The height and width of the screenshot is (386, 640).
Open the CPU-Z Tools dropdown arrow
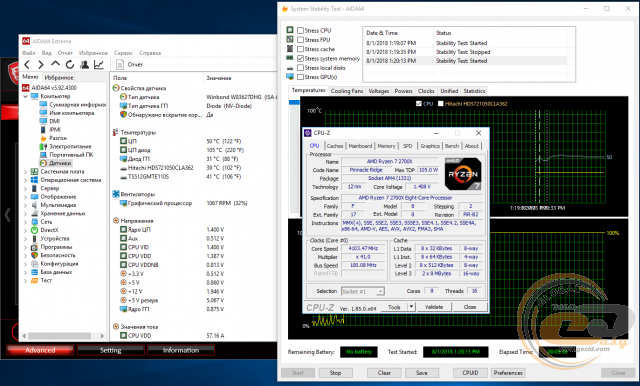(x=411, y=307)
